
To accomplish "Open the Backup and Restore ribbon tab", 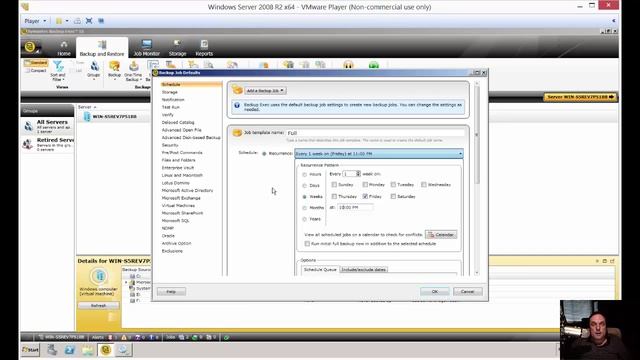I will [102, 48].
